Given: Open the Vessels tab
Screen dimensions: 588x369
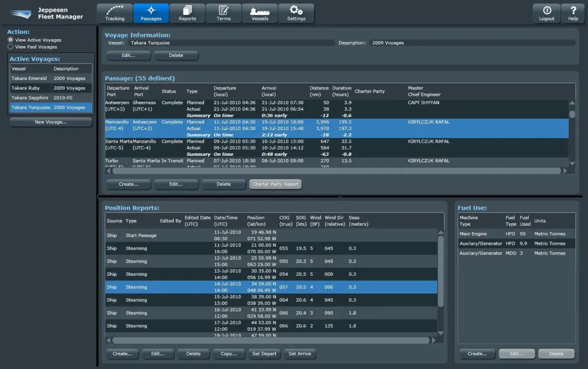Looking at the screenshot, I should (260, 13).
